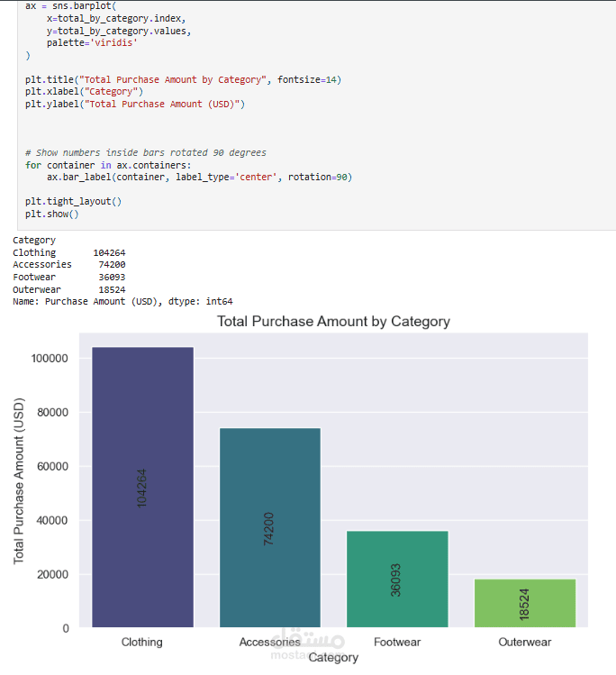Image resolution: width=616 pixels, height=675 pixels.
Task: Place cursor on the palette='viridis' line
Action: coord(92,42)
